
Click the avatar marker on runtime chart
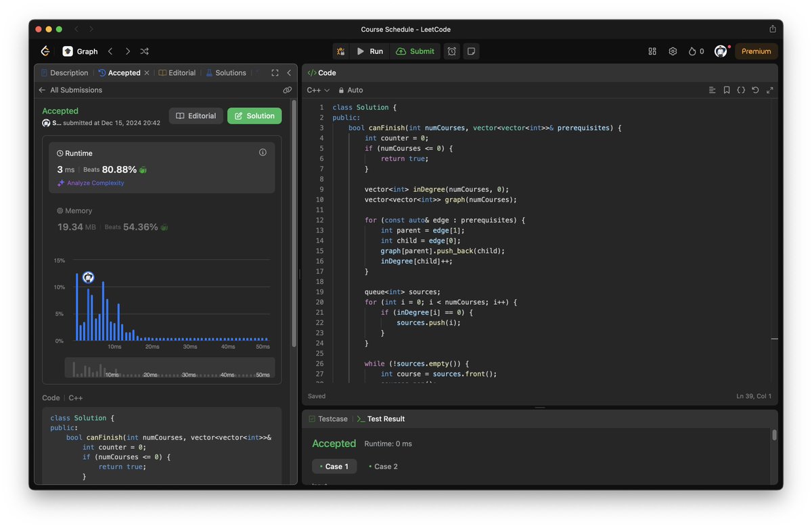tap(88, 277)
